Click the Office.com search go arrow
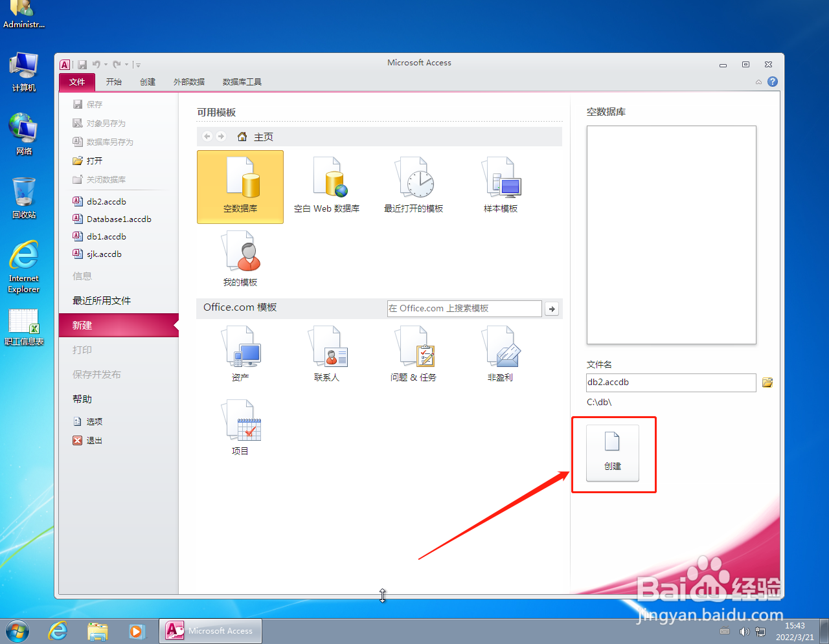Viewport: 829px width, 644px height. point(552,309)
